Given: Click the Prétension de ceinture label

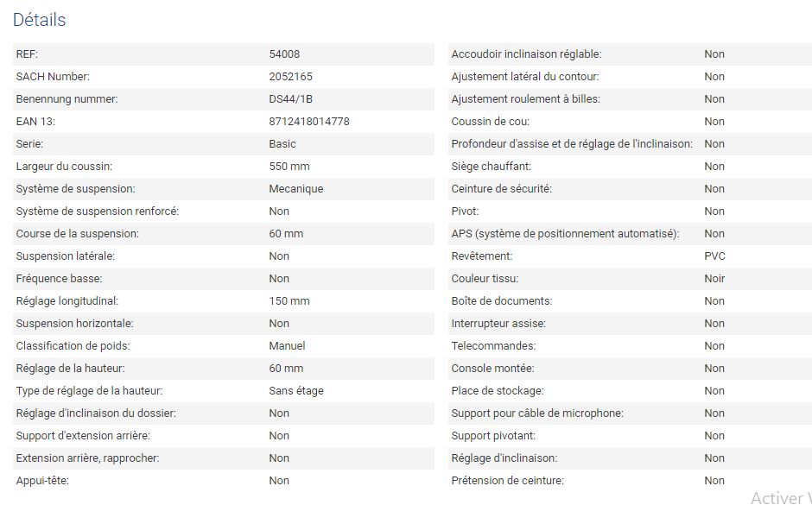Looking at the screenshot, I should click(507, 481).
